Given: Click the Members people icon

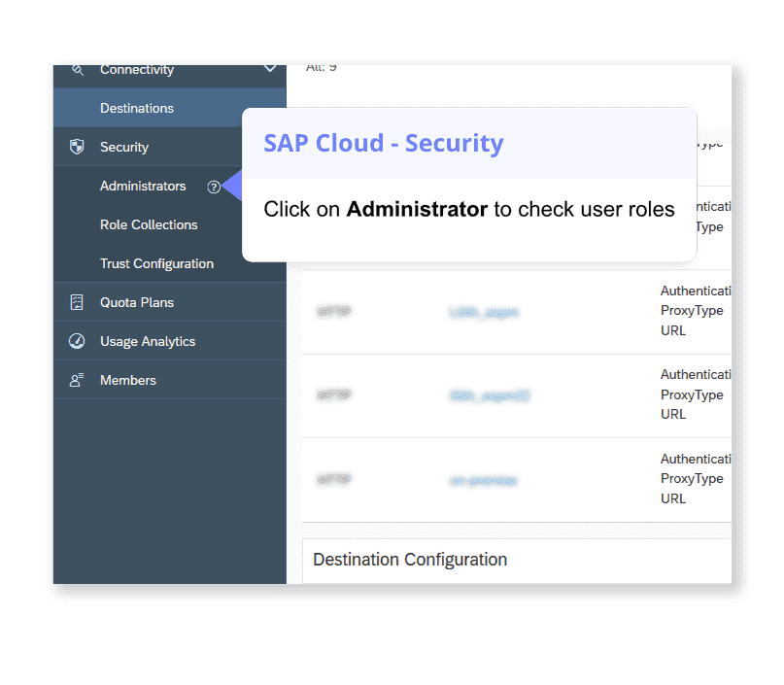Looking at the screenshot, I should [x=77, y=380].
